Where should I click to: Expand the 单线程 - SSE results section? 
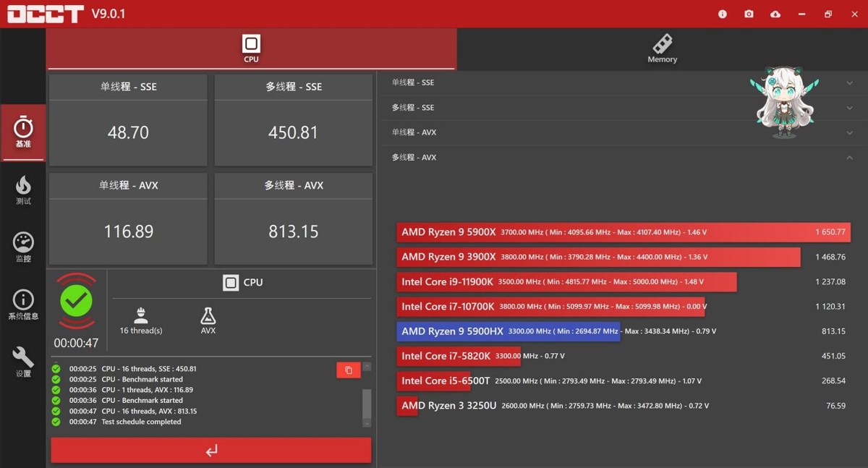click(849, 82)
